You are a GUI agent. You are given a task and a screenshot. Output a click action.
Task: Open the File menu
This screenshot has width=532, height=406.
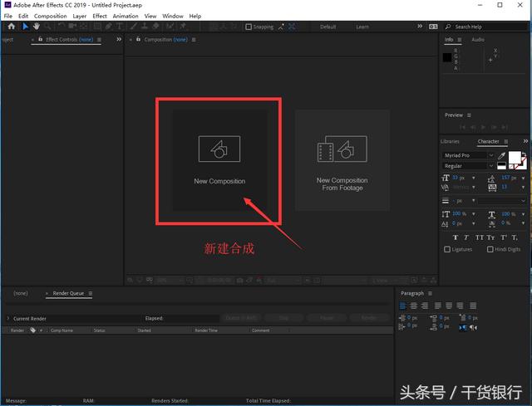pos(8,16)
